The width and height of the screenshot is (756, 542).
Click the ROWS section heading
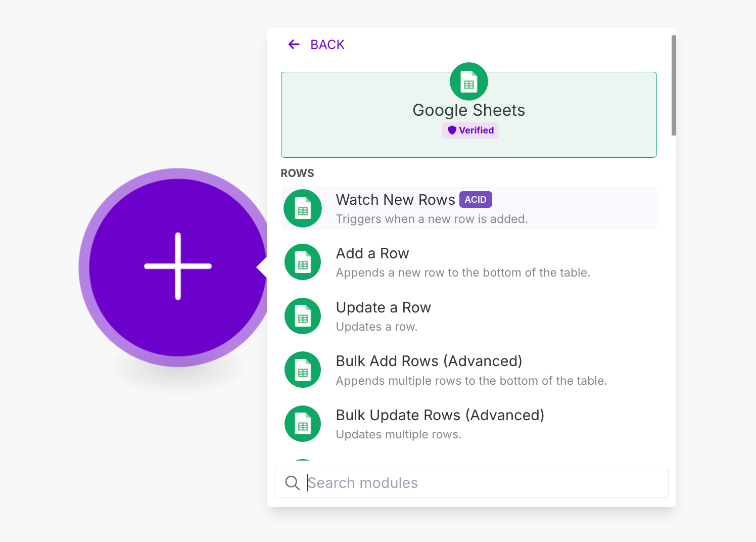pos(298,173)
